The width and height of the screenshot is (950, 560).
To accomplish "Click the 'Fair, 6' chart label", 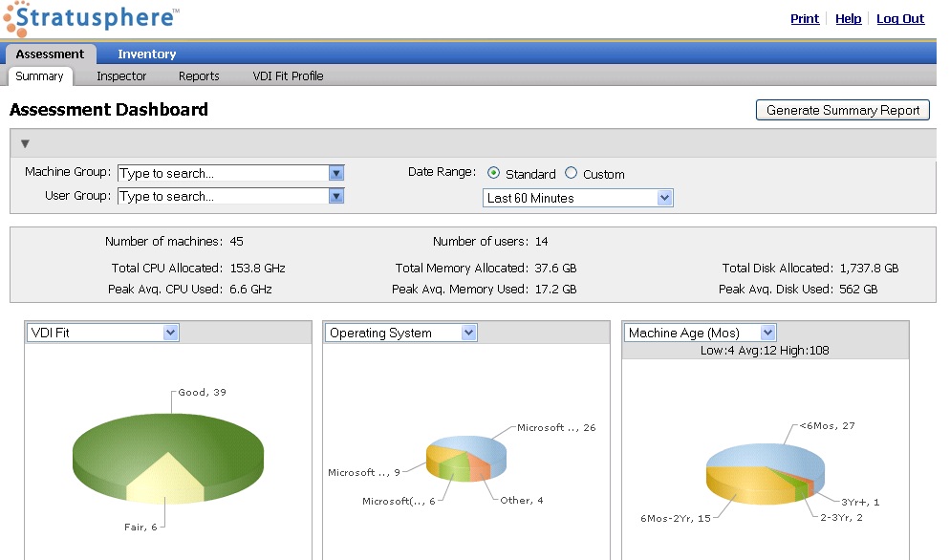I will tap(140, 528).
